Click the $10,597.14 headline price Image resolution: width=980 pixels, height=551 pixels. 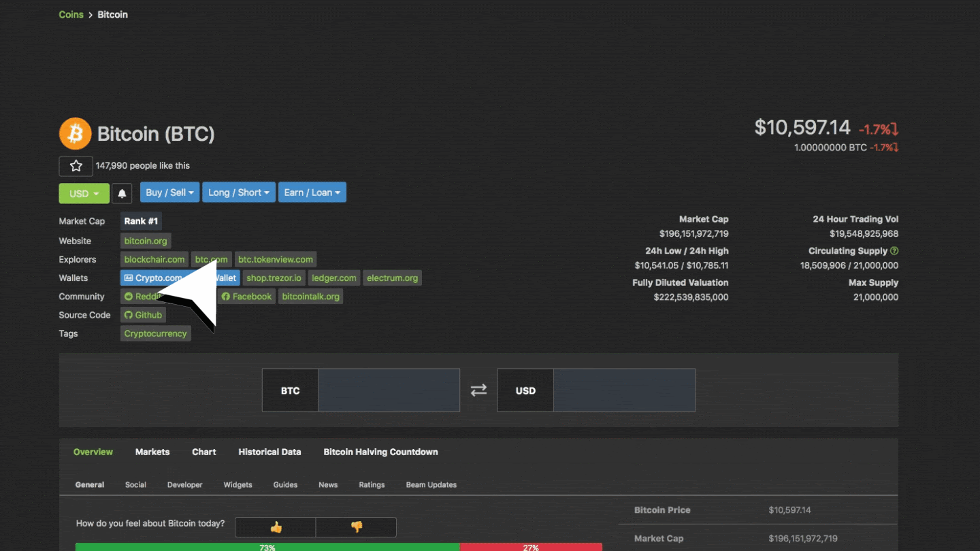point(802,127)
